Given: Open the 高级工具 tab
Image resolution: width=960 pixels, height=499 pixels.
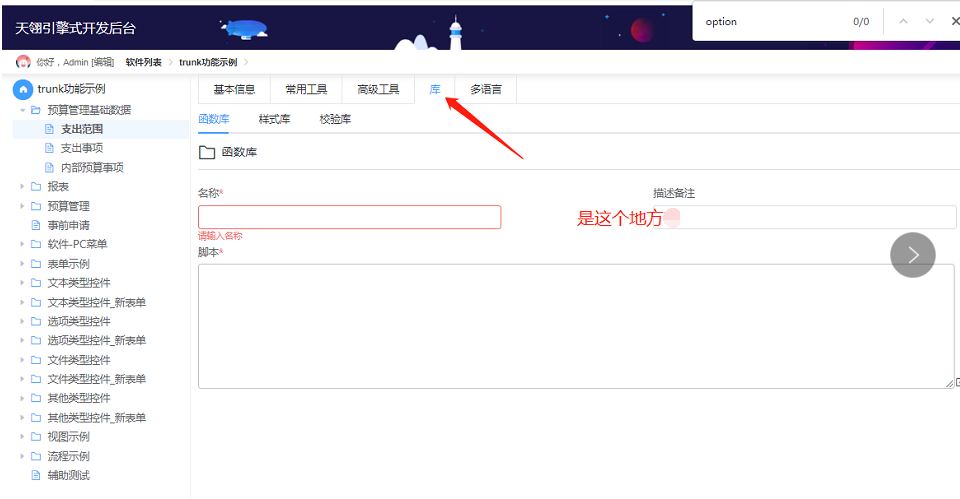Looking at the screenshot, I should (378, 89).
